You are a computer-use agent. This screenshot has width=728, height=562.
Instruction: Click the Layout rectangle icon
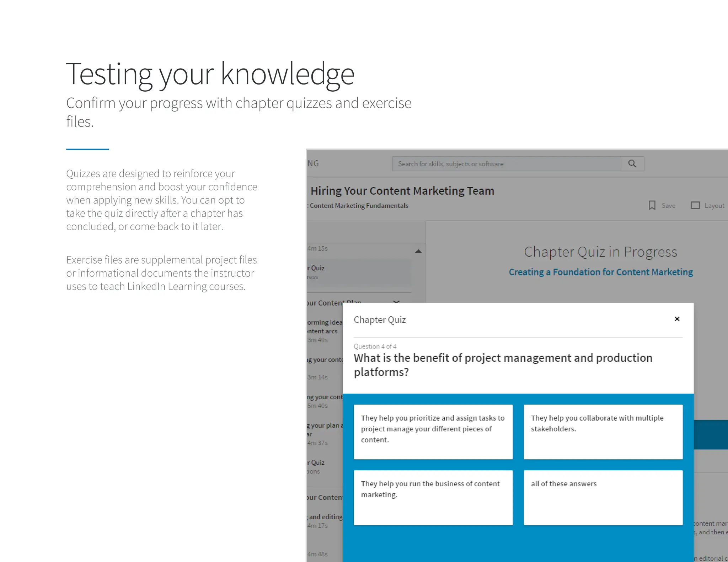(x=695, y=205)
